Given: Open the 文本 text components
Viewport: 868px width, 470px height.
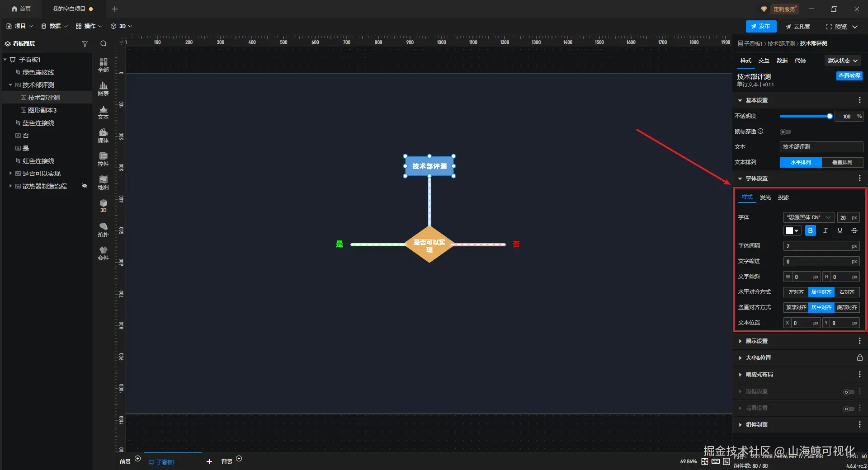Looking at the screenshot, I should [104, 112].
